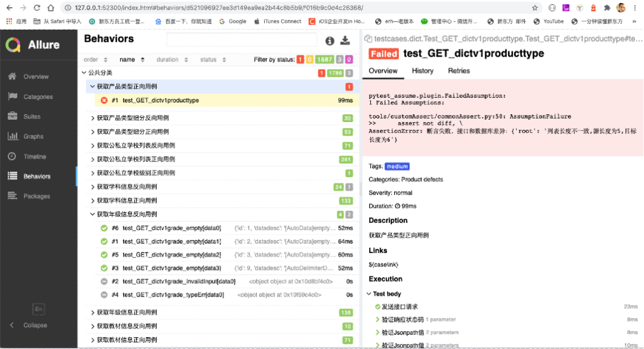Open the Behaviors sidebar section
Screen dimensions: 644x349
tap(39, 176)
